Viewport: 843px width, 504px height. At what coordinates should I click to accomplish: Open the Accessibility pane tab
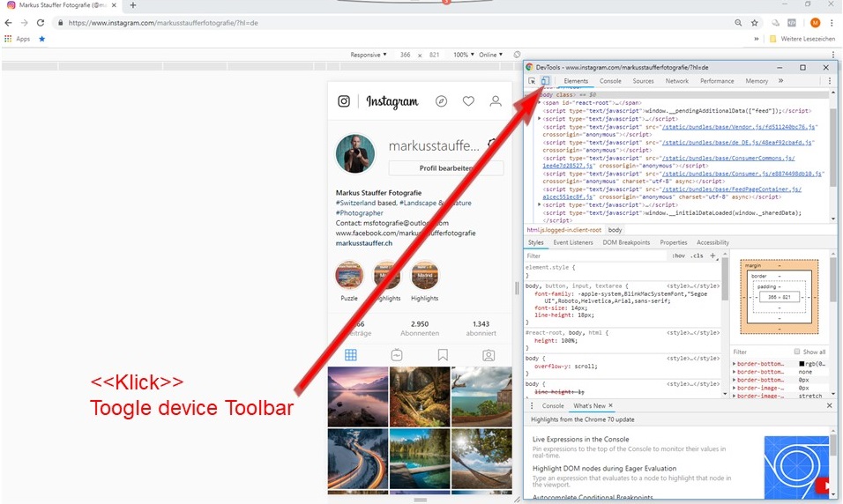712,242
